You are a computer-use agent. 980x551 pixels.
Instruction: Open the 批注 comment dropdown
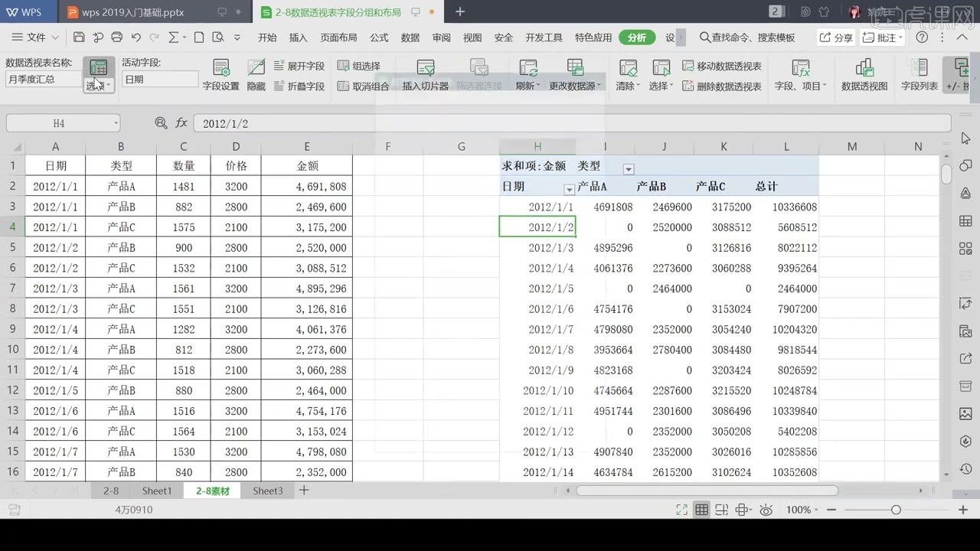tap(883, 37)
